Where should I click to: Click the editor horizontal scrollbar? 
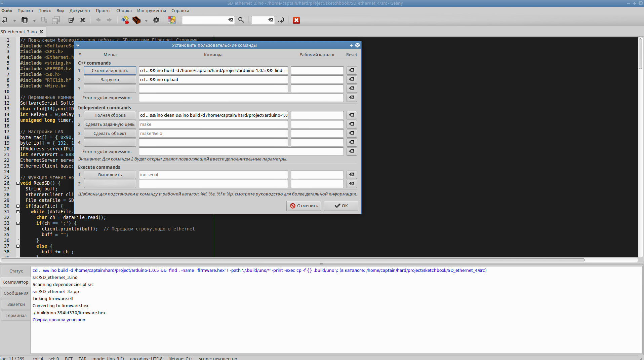[x=293, y=260]
